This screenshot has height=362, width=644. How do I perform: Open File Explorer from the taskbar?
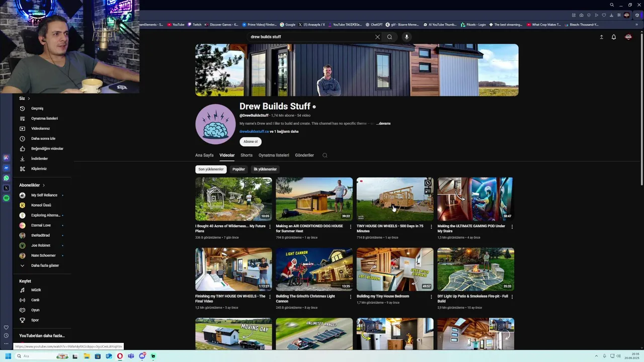click(x=87, y=356)
